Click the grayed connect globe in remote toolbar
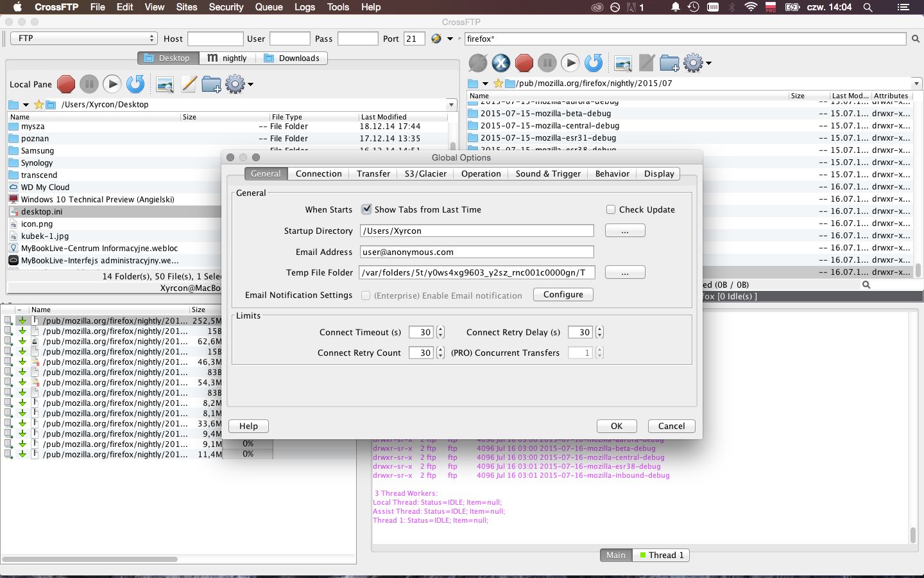 pos(478,63)
